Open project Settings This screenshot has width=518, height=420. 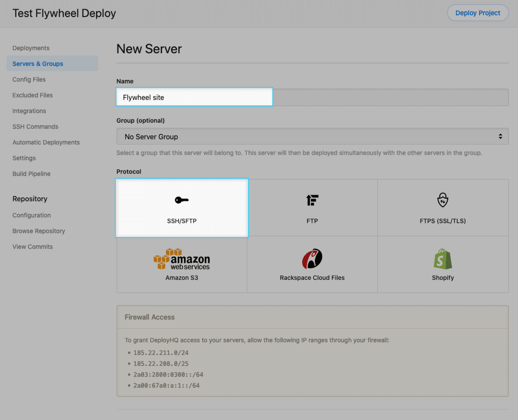click(x=24, y=158)
